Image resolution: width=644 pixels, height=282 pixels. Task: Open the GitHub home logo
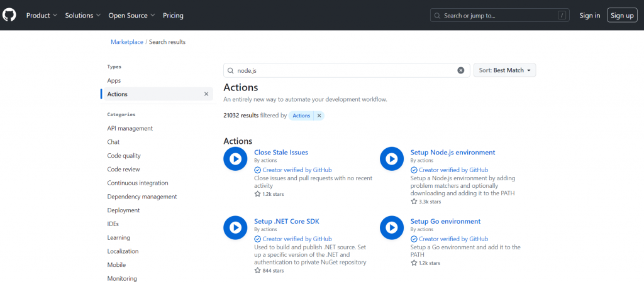(x=9, y=15)
